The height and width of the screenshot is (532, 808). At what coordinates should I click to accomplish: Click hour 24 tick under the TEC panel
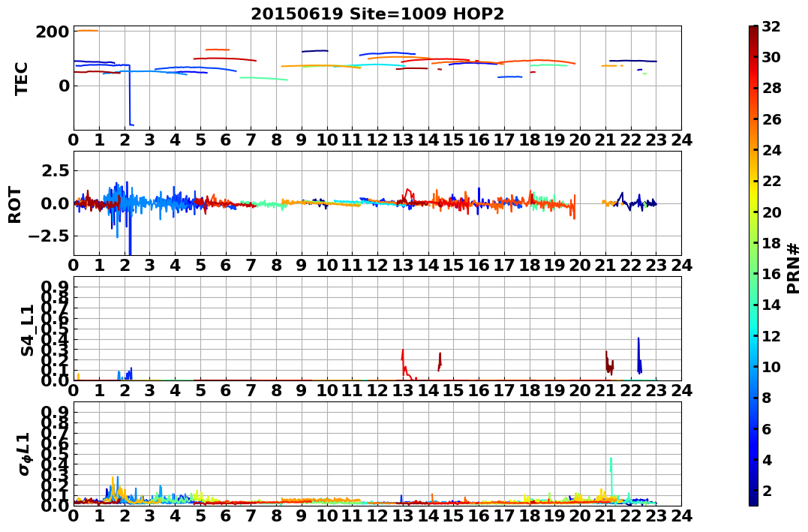681,140
